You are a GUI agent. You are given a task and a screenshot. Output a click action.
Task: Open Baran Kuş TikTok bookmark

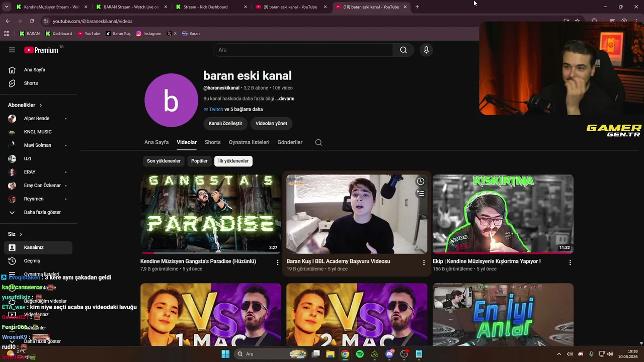pos(118,34)
